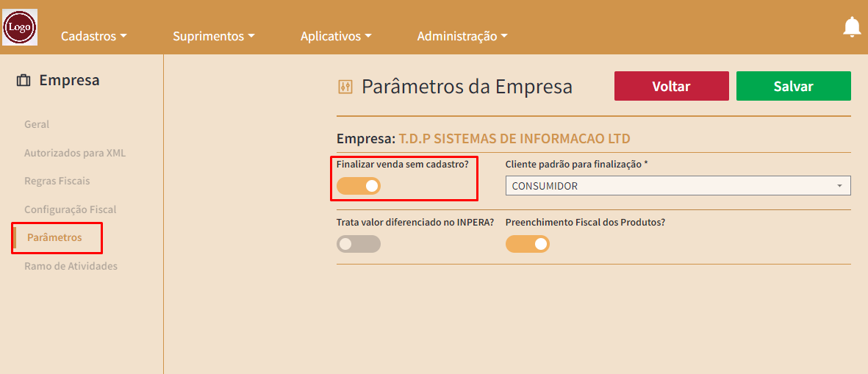
Task: Select Configuração Fiscal in sidebar
Action: 71,209
